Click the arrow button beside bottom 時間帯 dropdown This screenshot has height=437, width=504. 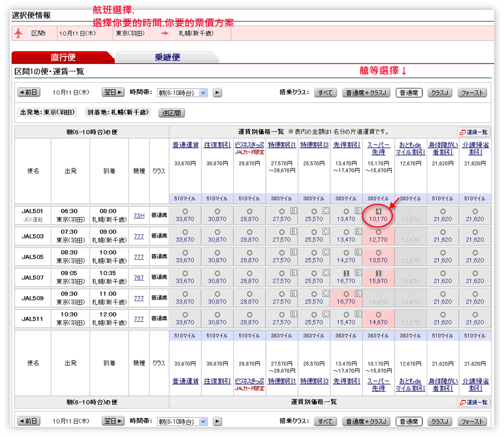(217, 421)
